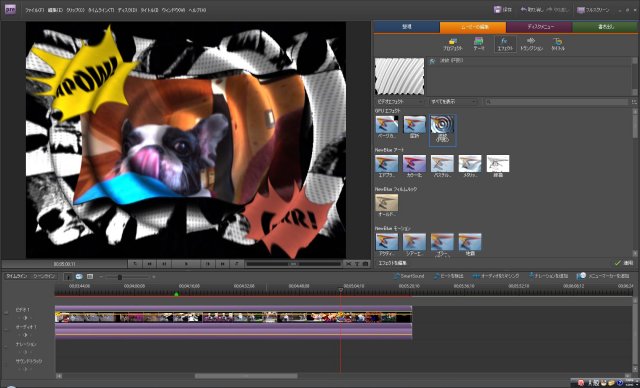Click the Undo (取り消し) button

tap(531, 10)
